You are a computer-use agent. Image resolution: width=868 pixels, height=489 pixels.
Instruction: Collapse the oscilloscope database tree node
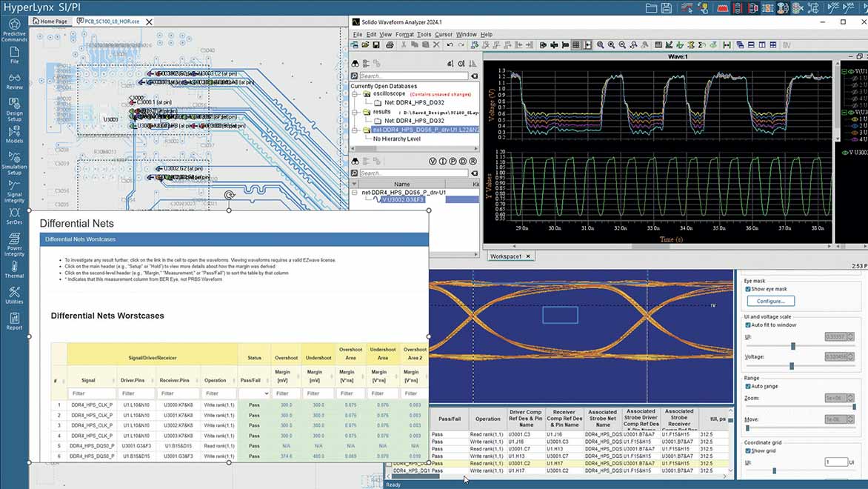(x=355, y=94)
